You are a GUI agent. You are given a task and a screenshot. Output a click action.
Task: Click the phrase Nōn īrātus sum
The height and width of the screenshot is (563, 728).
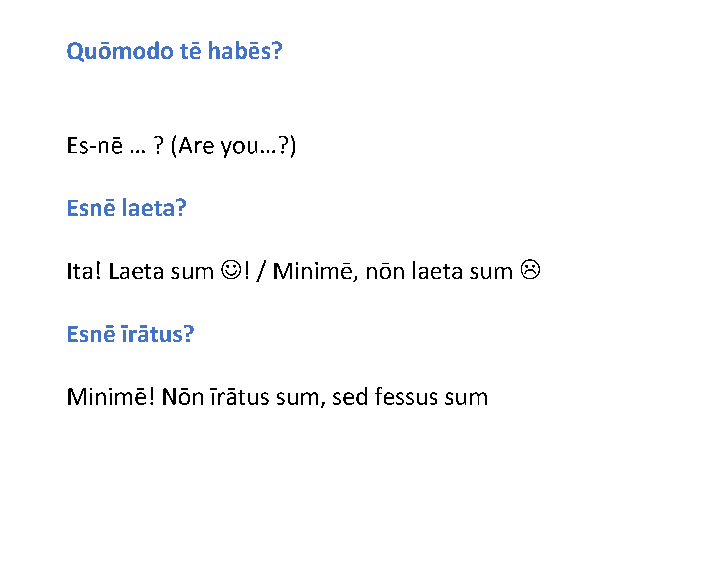(x=241, y=397)
